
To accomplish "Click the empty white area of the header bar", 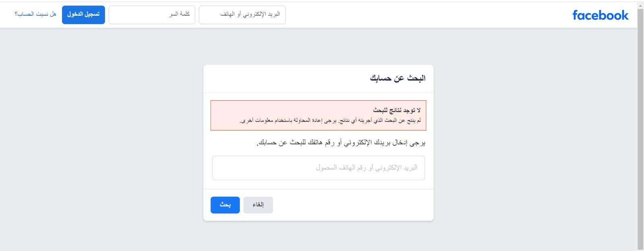I will pos(427,15).
